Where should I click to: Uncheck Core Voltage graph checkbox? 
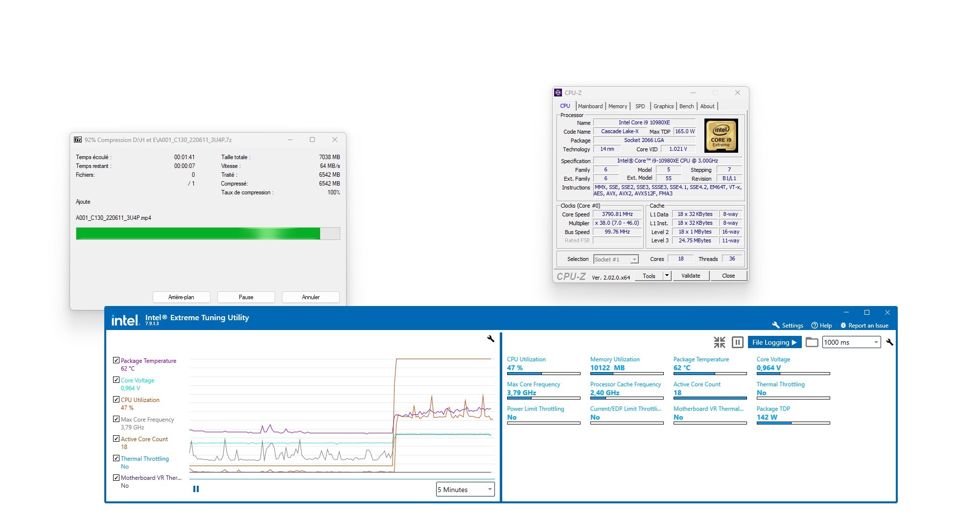[x=116, y=380]
